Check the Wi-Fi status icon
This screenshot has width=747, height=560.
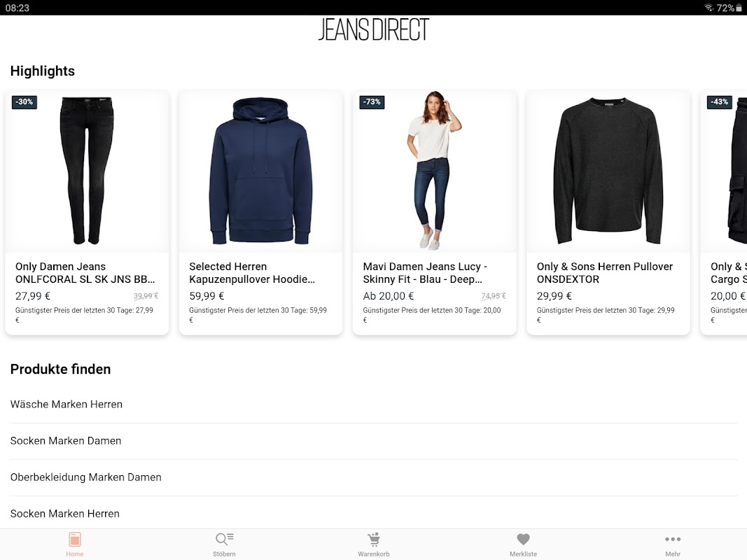(x=708, y=8)
